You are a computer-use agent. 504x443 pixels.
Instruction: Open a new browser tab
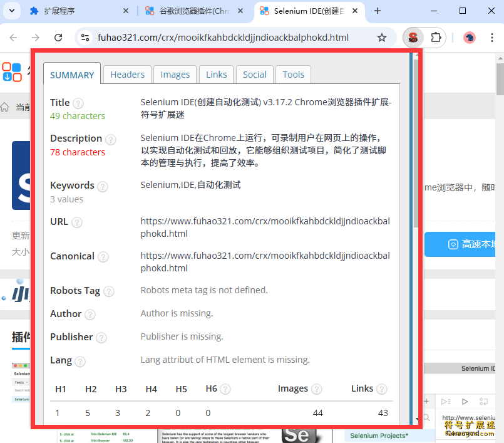(378, 11)
